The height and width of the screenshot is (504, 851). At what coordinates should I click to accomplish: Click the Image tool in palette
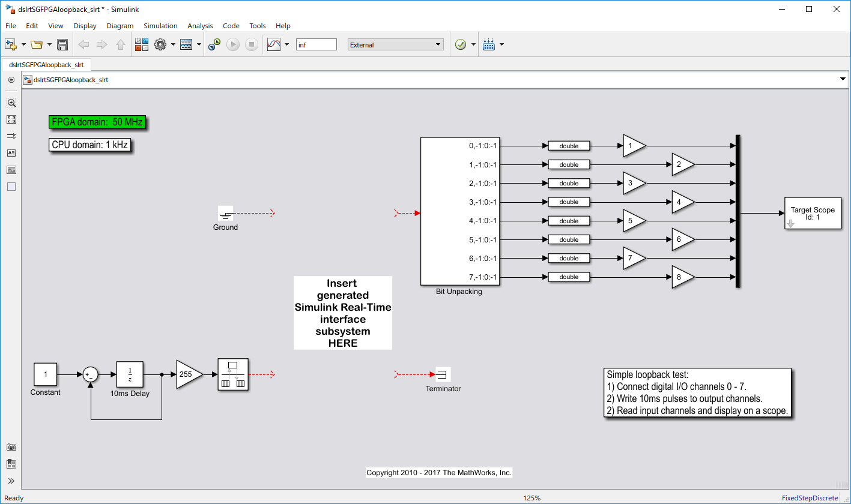[x=11, y=170]
